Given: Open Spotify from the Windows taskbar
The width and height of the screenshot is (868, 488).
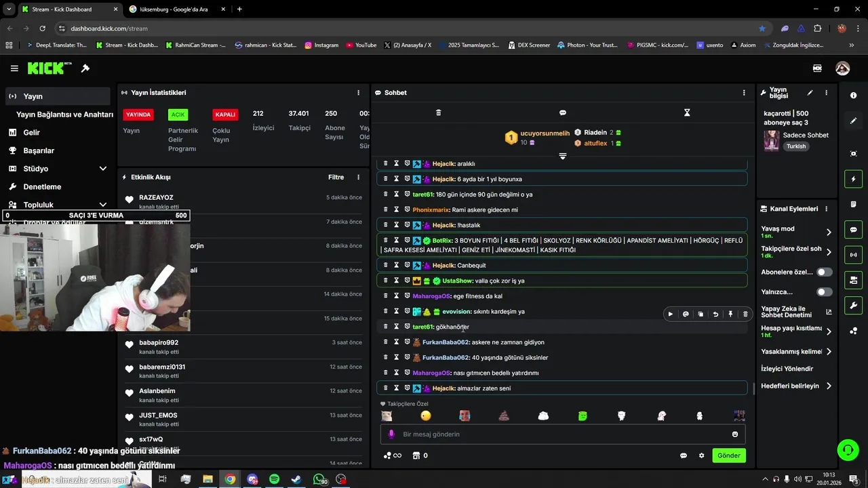Looking at the screenshot, I should click(274, 479).
